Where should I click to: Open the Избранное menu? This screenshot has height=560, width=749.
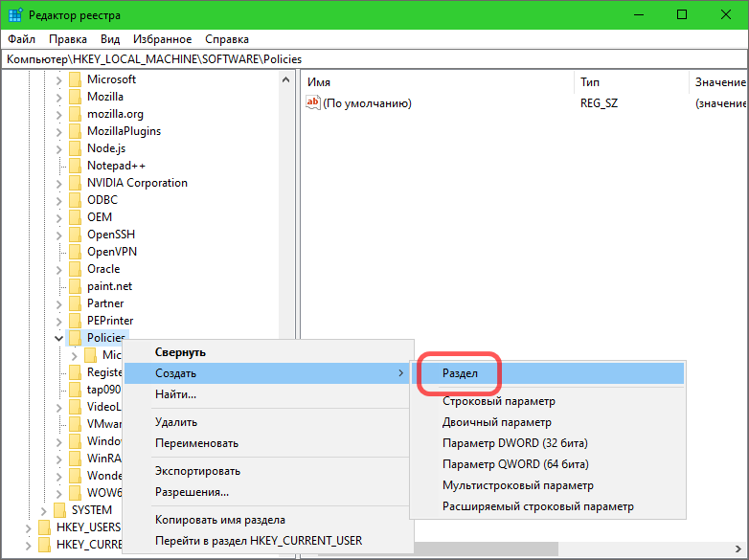point(162,39)
